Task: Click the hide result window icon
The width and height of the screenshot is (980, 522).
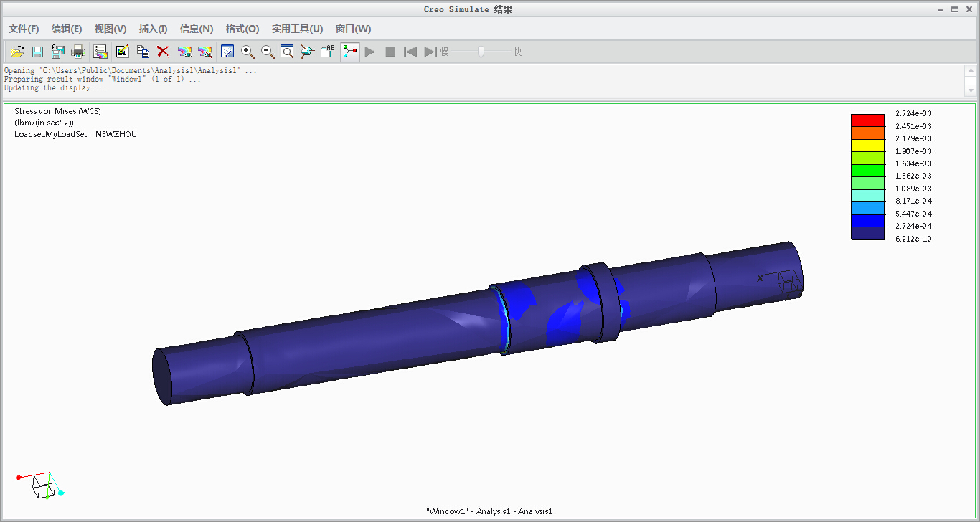Action: [205, 52]
